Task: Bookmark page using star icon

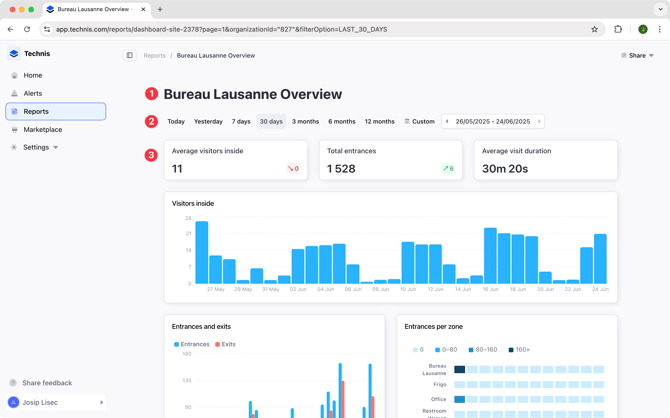Action: (x=594, y=29)
